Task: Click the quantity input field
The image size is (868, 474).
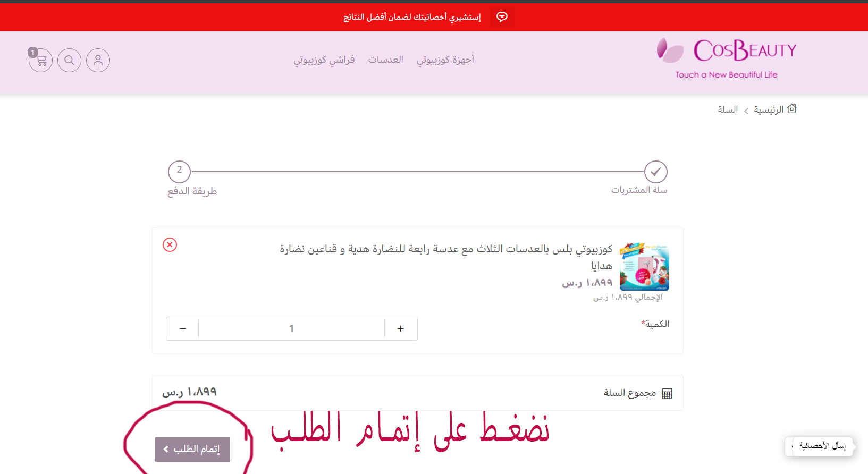Action: [291, 328]
